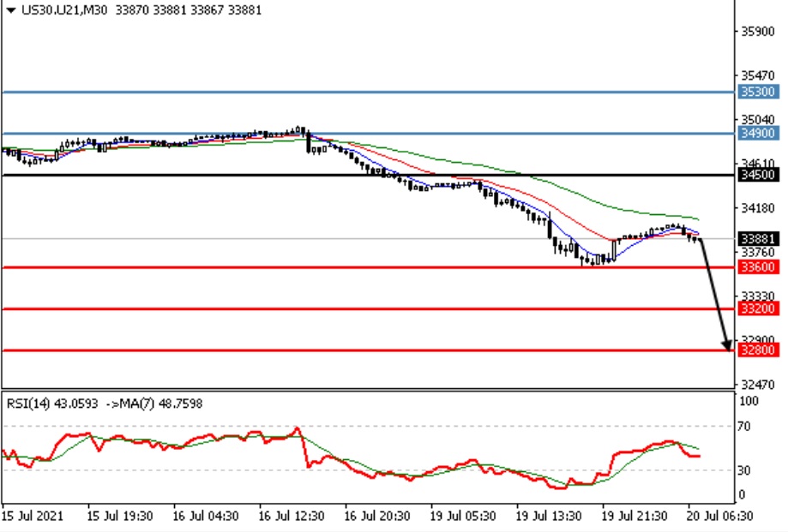788x532 pixels.
Task: Select the 34180 price scale value
Action: coord(758,208)
